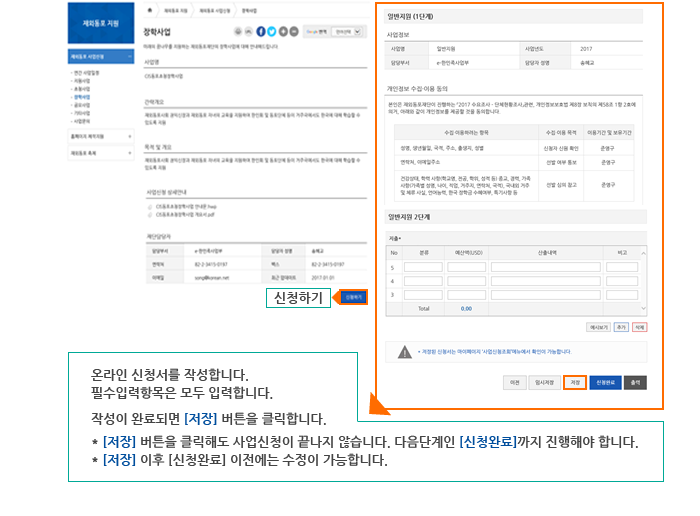Click the 이전 previous button
Screen dimensions: 700x516
tap(515, 383)
